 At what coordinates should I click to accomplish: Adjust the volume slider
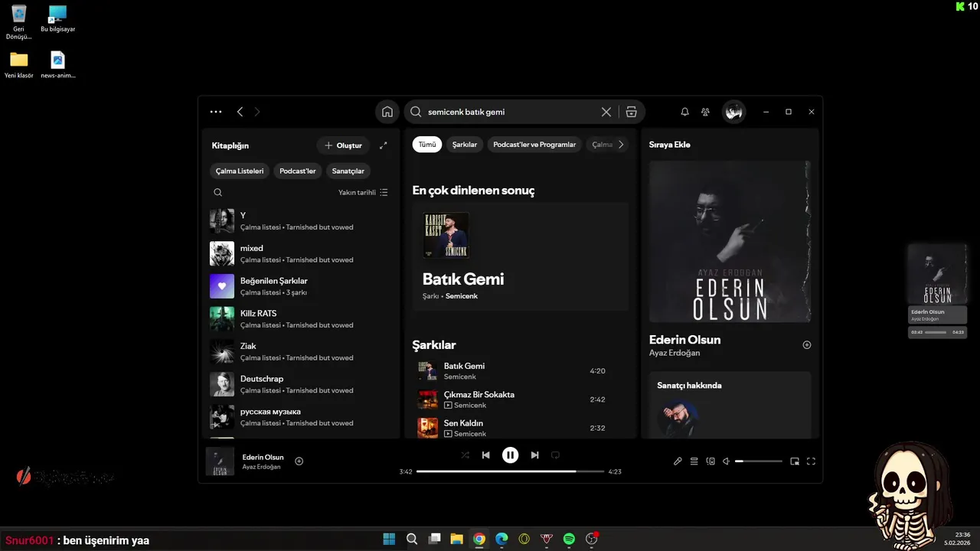point(759,461)
